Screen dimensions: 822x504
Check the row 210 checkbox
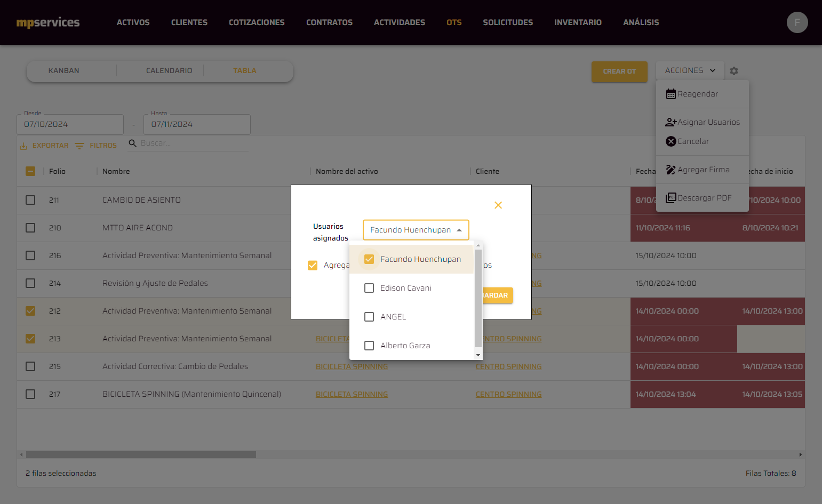[x=30, y=228]
